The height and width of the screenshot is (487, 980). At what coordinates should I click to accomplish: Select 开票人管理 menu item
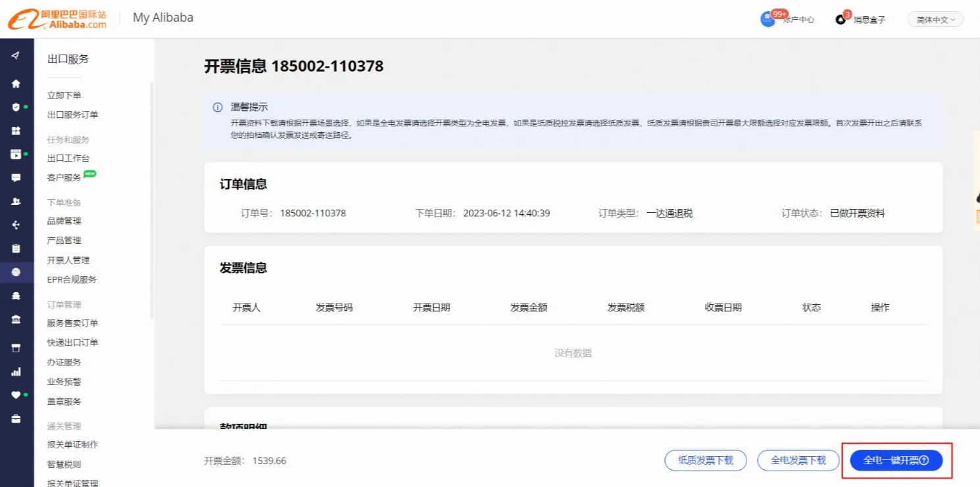68,260
